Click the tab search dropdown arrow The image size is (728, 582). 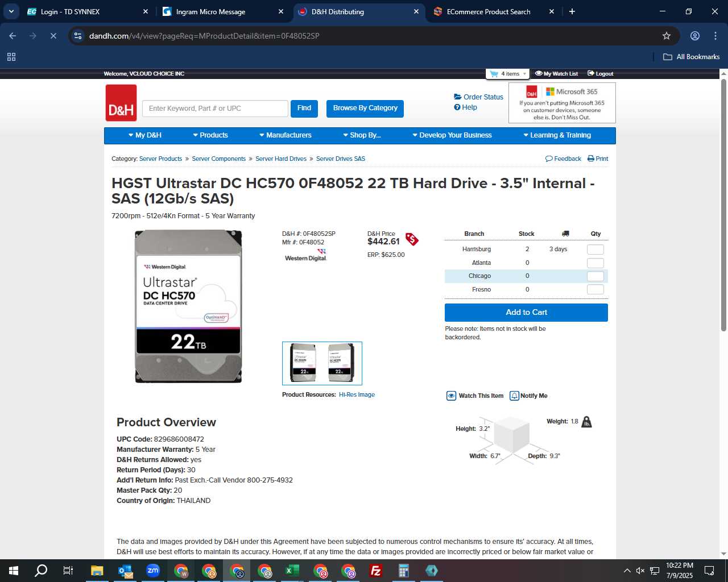click(11, 11)
